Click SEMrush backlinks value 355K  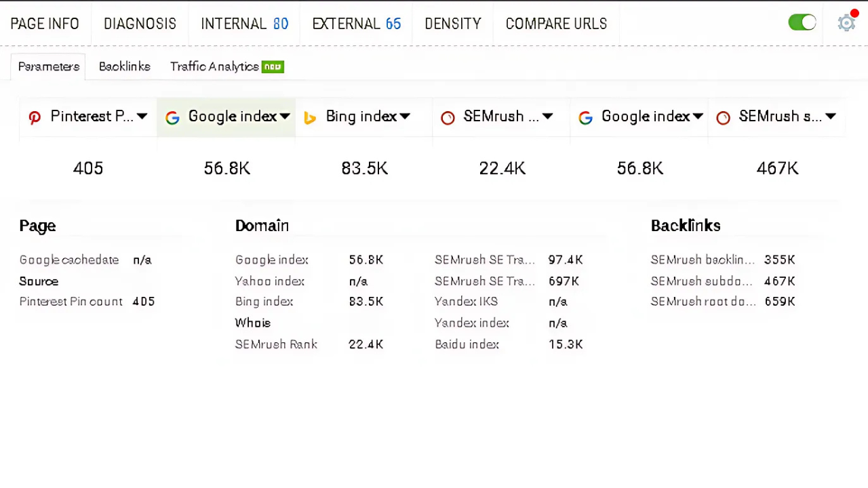pyautogui.click(x=780, y=260)
